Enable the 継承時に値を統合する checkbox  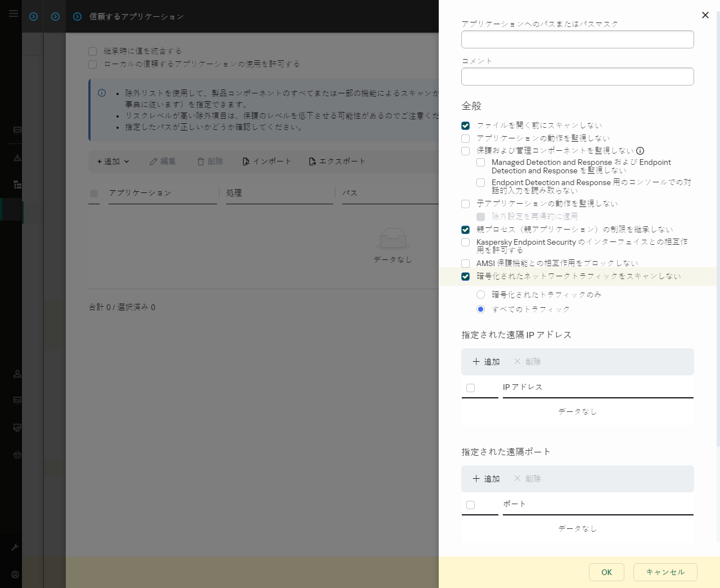click(92, 51)
